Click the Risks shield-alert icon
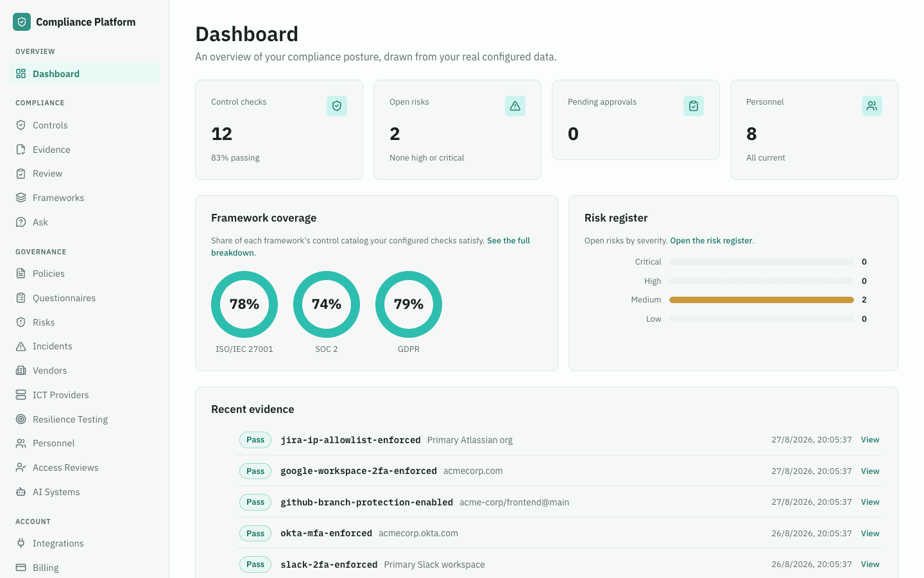This screenshot has width=924, height=578. [21, 322]
